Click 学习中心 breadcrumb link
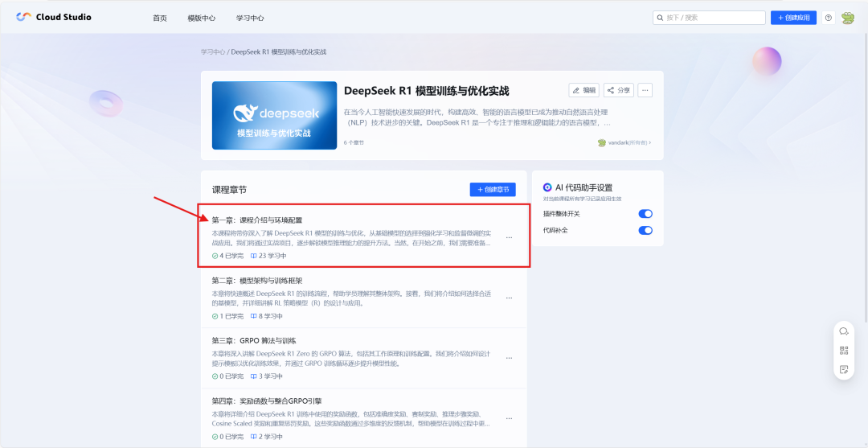 (213, 52)
